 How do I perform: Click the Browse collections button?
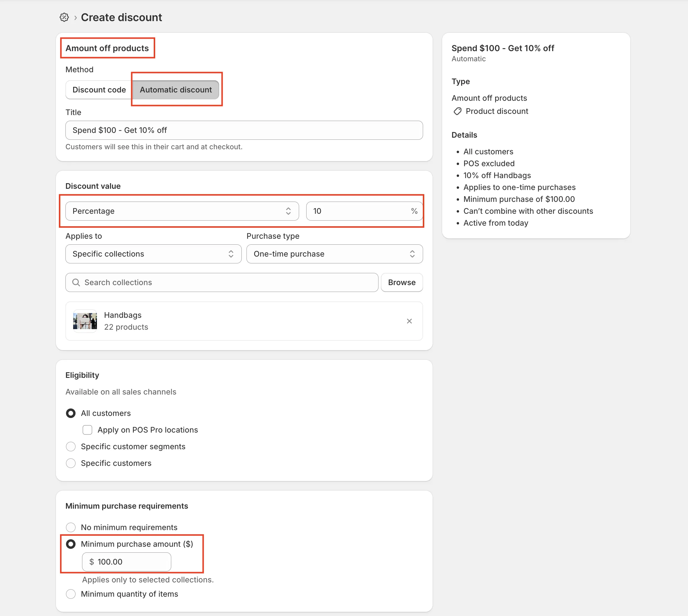click(401, 282)
